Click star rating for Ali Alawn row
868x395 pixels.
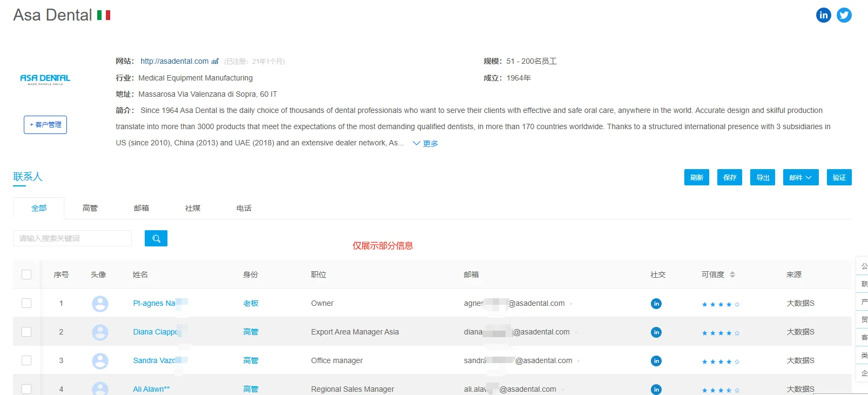721,390
